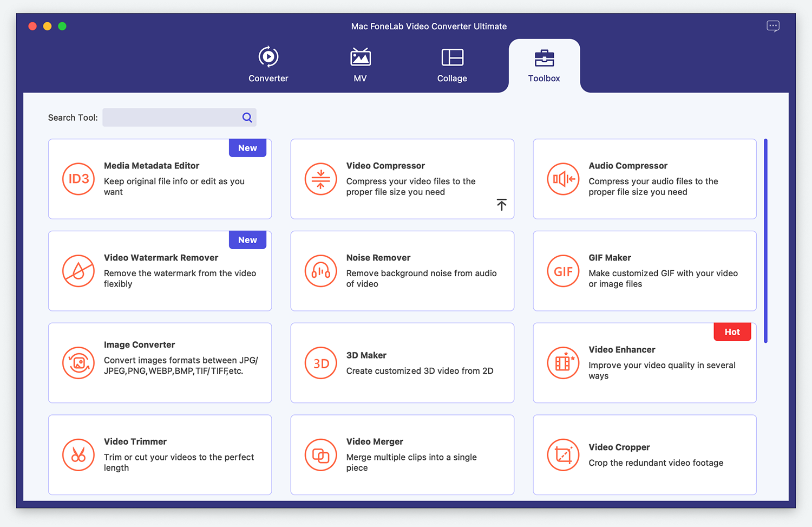Select the Video Enhancer film icon
Viewport: 812px width, 527px height.
563,363
